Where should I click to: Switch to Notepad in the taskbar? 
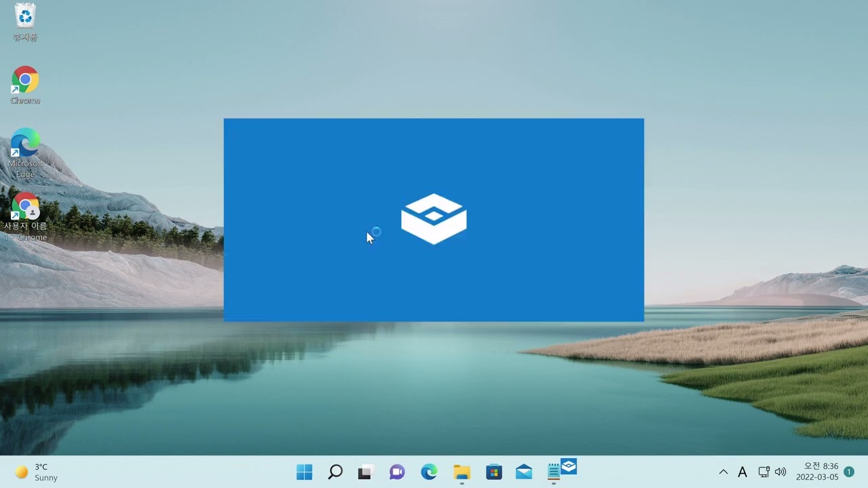point(553,472)
